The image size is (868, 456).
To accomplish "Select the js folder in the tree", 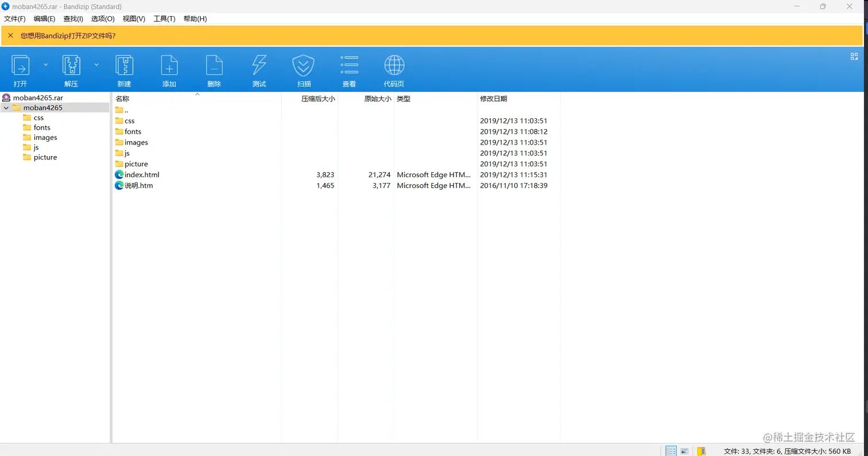I will pyautogui.click(x=36, y=147).
